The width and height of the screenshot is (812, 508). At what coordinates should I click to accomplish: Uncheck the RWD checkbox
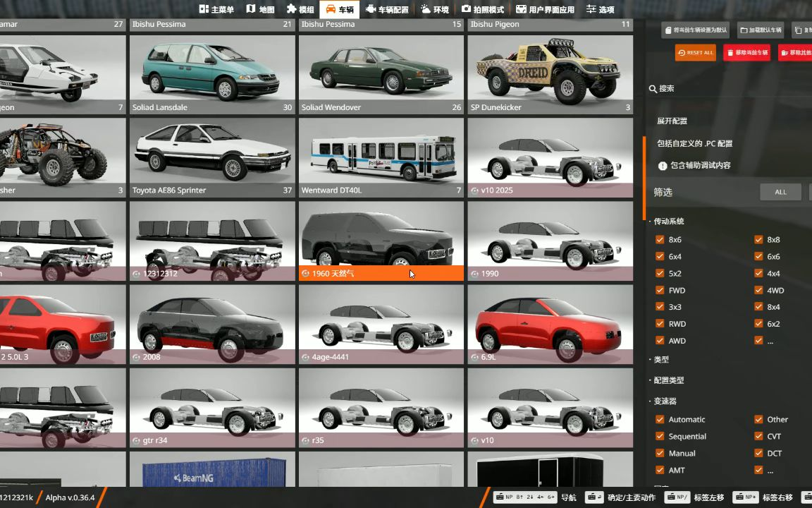(660, 323)
